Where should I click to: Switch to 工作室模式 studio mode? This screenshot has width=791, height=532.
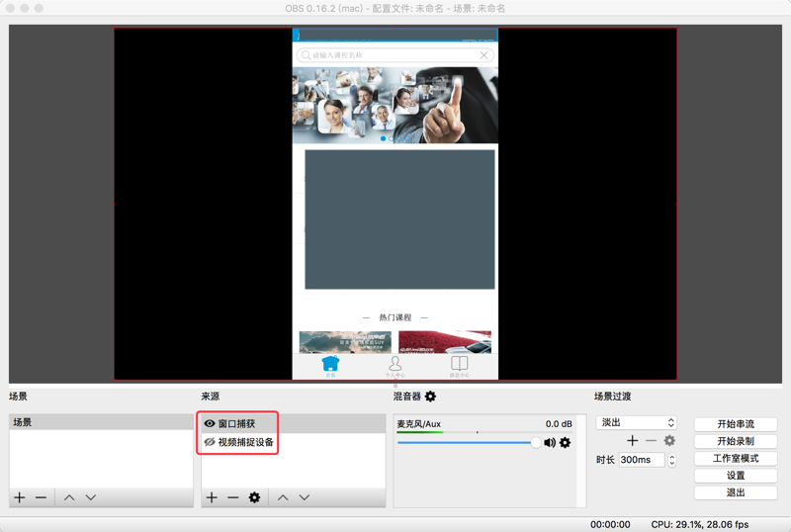pyautogui.click(x=736, y=458)
